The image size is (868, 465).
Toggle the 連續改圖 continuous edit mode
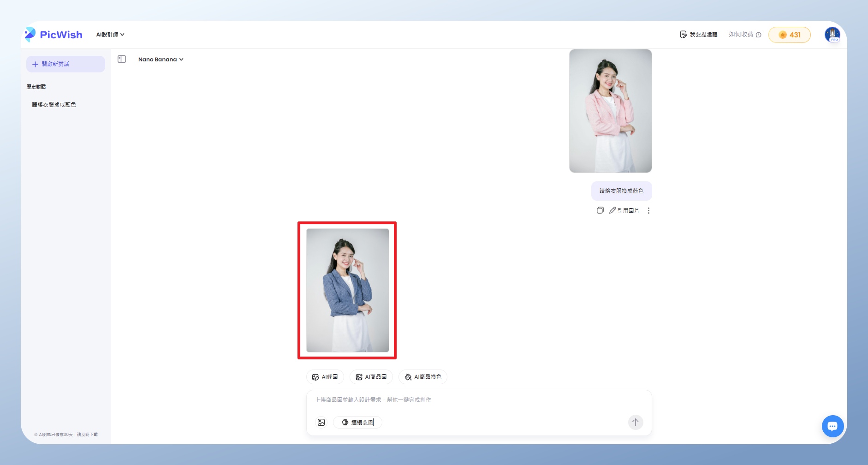tap(357, 422)
